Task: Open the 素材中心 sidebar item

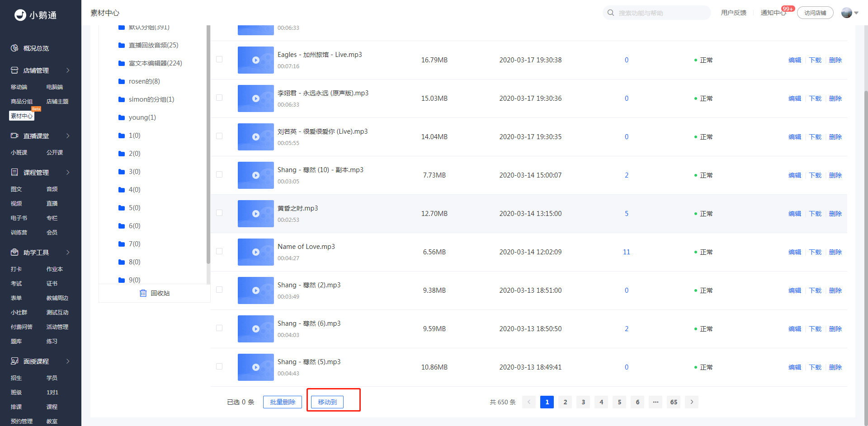Action: coord(22,116)
